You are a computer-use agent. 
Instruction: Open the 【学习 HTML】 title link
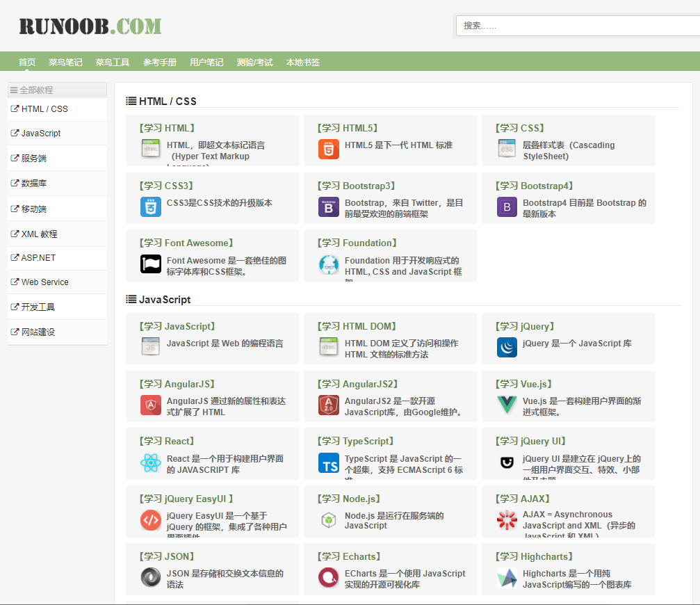click(167, 128)
